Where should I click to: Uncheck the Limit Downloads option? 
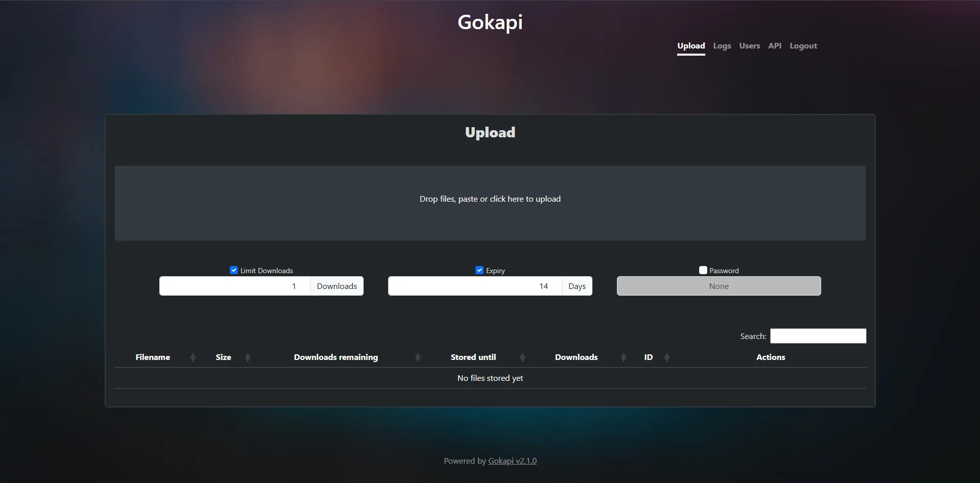point(233,270)
